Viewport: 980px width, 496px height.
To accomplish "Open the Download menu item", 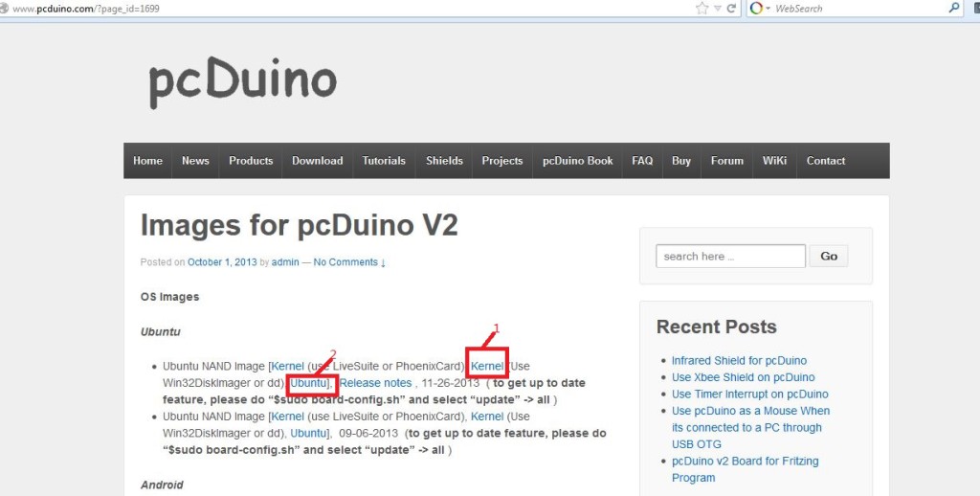I will (318, 161).
